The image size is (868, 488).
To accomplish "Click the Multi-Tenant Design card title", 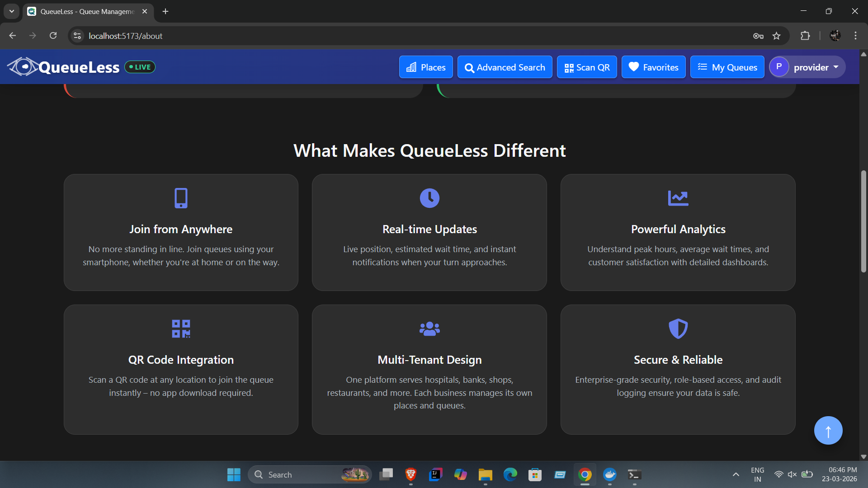I will (429, 360).
